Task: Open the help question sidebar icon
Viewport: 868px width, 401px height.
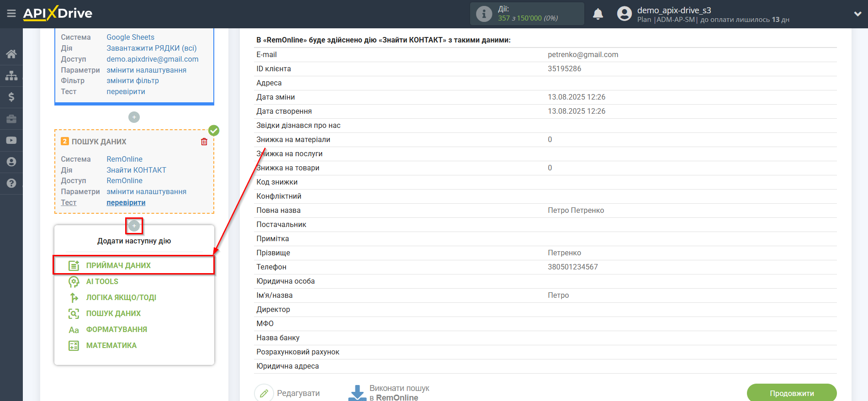Action: tap(11, 183)
